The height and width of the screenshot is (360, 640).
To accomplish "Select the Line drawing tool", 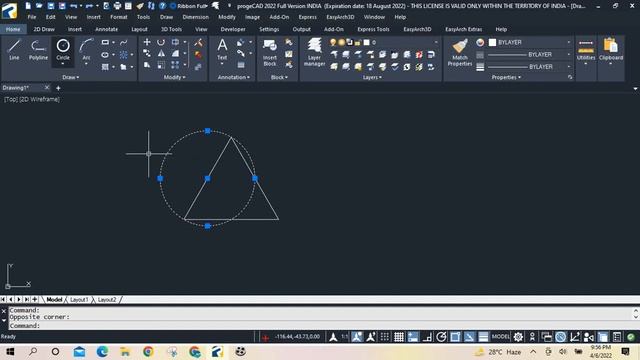I will 14,50.
